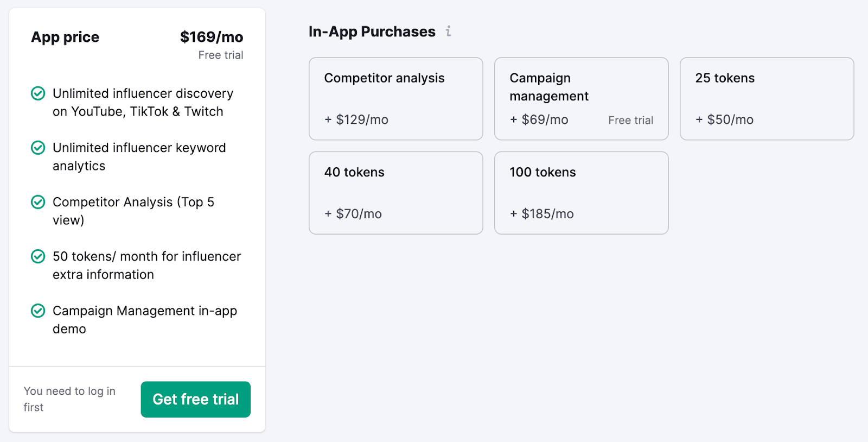Click the +$129/mo price on Competitor analysis
The width and height of the screenshot is (868, 442).
[x=355, y=119]
